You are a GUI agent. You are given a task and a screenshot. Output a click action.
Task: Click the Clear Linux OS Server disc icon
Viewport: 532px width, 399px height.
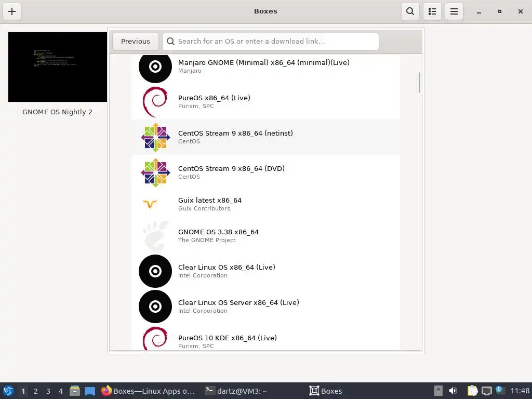(155, 307)
